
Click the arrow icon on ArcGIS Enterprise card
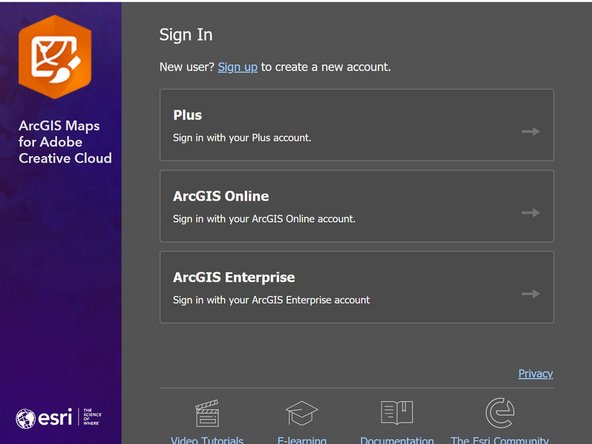(530, 294)
